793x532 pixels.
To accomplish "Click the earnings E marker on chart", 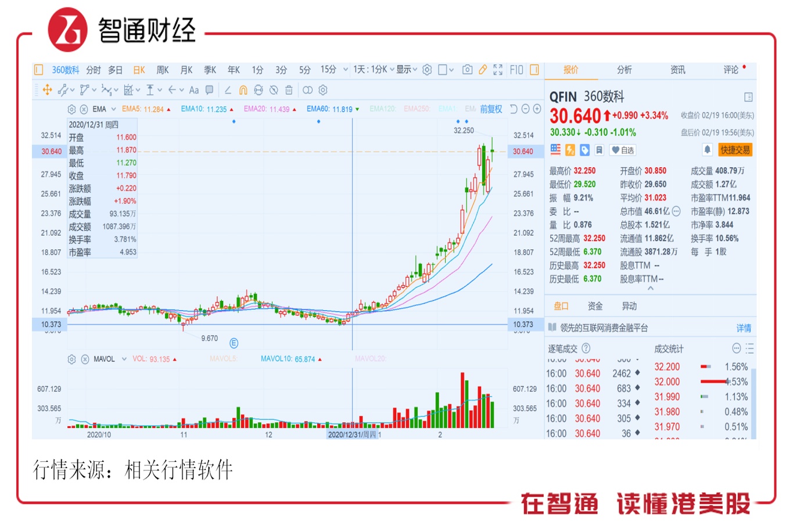I will point(234,343).
